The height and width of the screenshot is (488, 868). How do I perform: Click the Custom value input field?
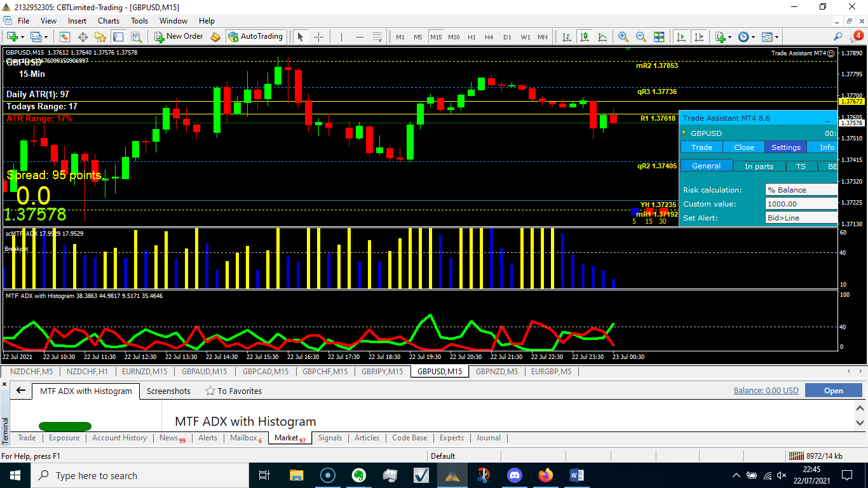coord(801,204)
